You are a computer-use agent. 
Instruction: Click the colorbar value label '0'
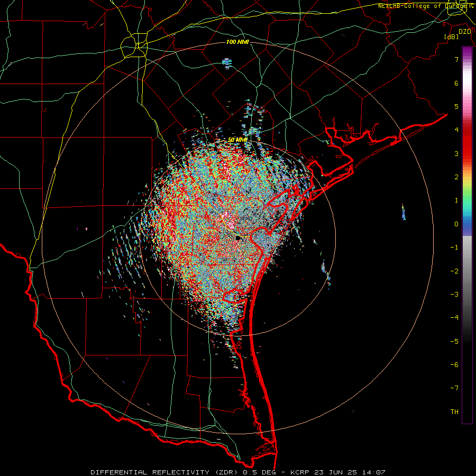(456, 224)
